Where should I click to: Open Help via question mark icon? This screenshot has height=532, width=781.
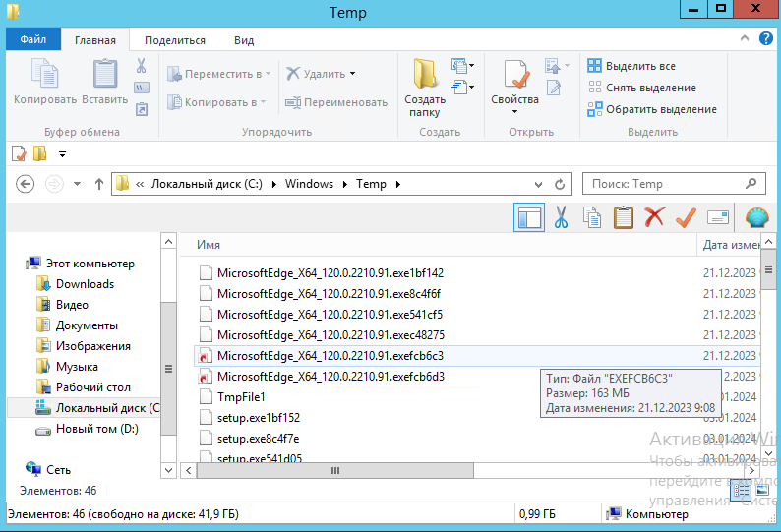[766, 38]
